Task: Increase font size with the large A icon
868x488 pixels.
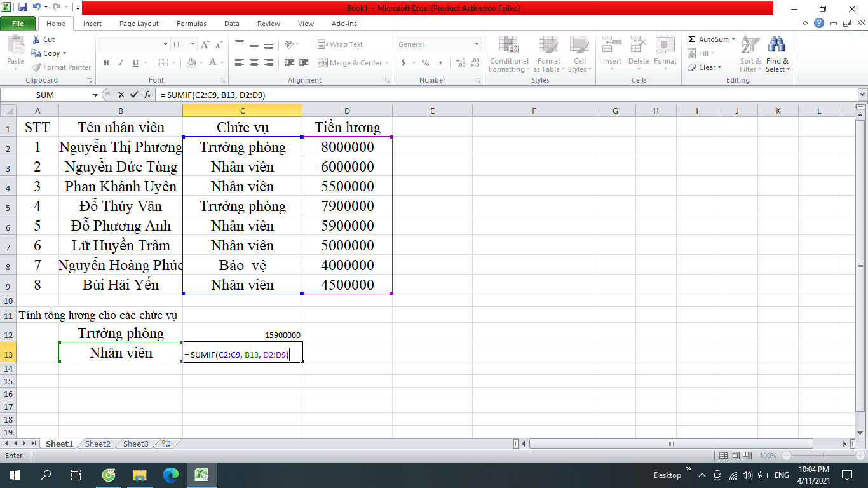Action: (x=205, y=44)
